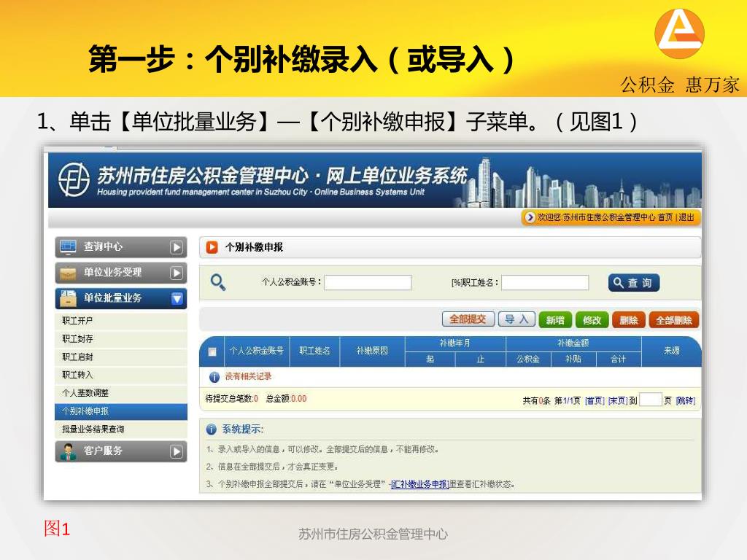This screenshot has height=560, width=747.
Task: Click the Suzhou housing fund center logo
Action: (74, 179)
